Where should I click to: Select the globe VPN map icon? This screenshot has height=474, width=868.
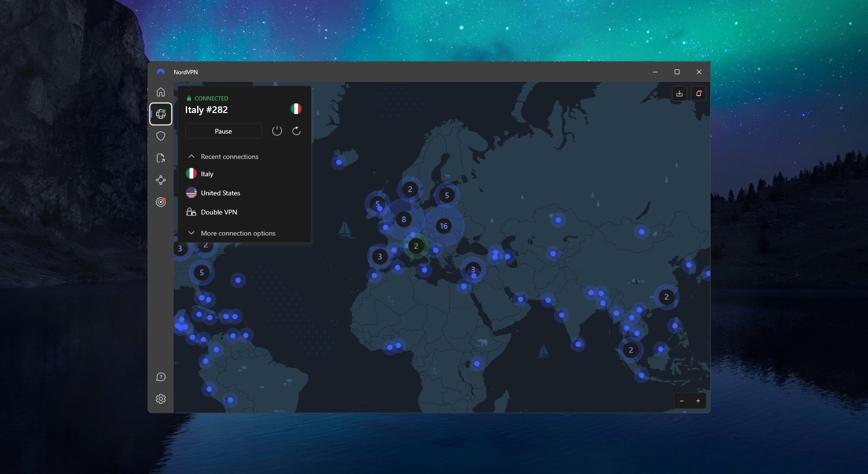tap(161, 114)
